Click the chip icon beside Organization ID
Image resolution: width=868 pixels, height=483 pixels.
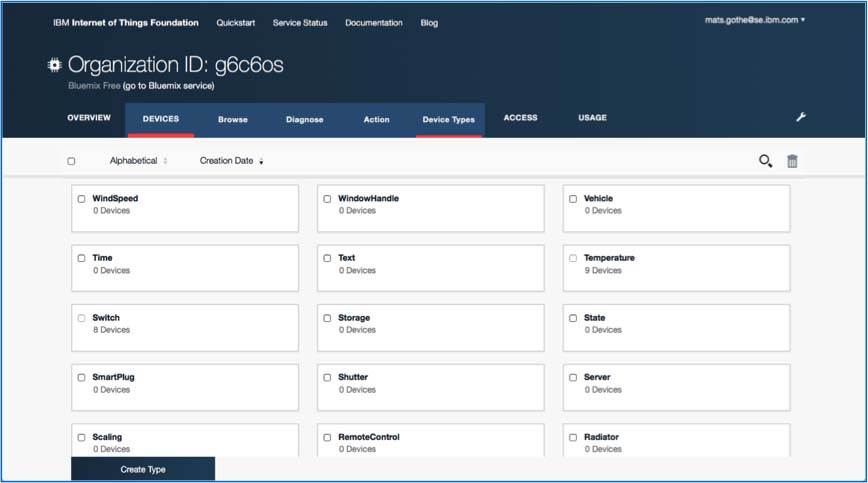[54, 65]
